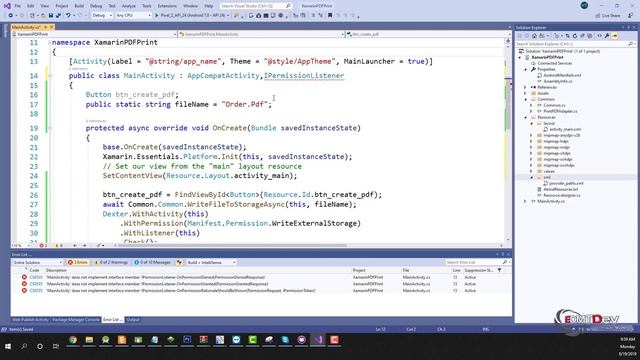
Task: Click the Save toolbar icon
Action: [51, 16]
